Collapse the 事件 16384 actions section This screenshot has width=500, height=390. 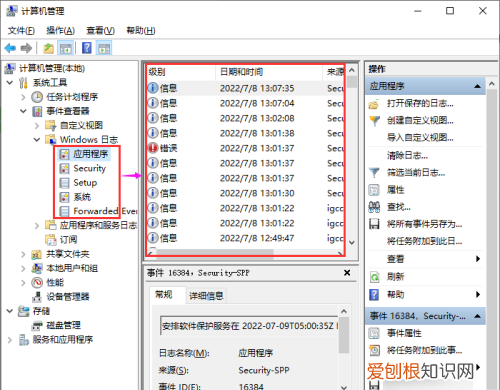(x=478, y=316)
